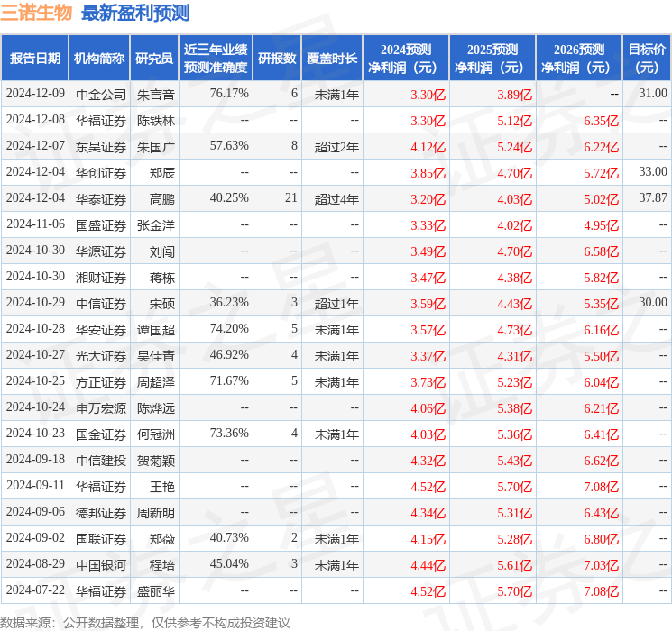Click the 研报数 column header
Image resolution: width=672 pixels, height=631 pixels.
click(277, 59)
